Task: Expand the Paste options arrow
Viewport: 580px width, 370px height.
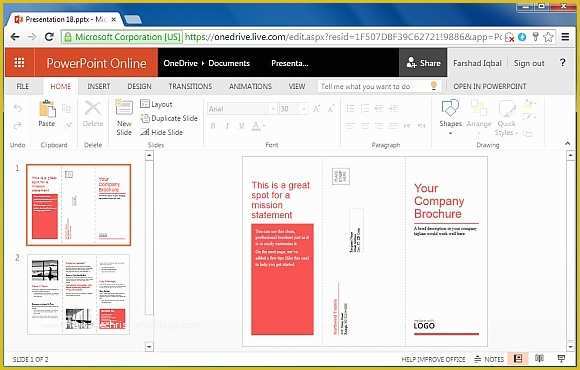Action: click(68, 125)
